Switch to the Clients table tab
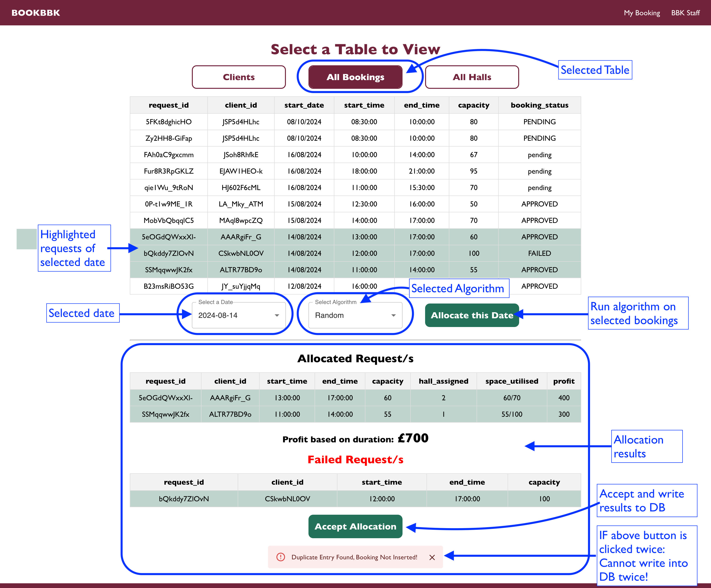 tap(239, 77)
